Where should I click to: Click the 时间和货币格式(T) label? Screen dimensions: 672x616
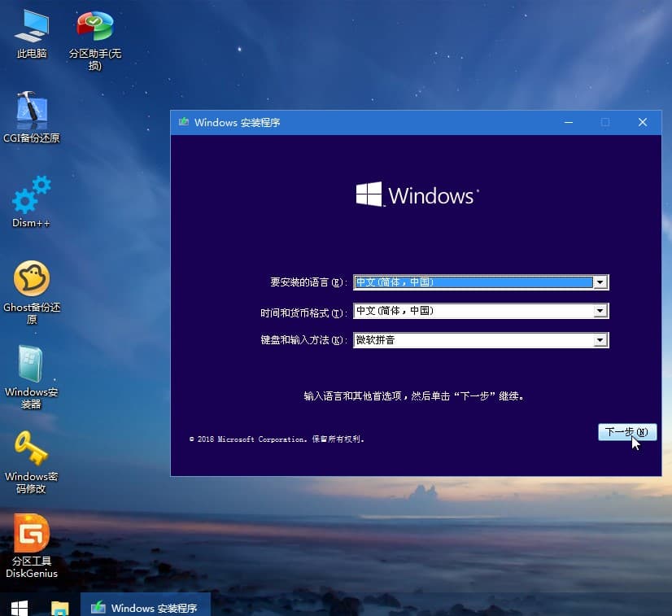(303, 313)
